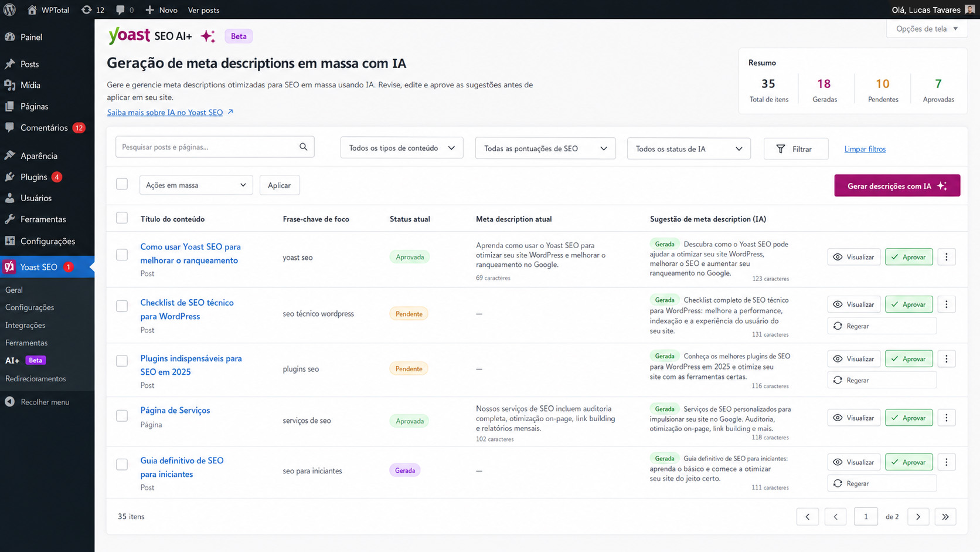Expand Todas as pontuações de SEO dropdown
The image size is (980, 552).
click(x=546, y=148)
